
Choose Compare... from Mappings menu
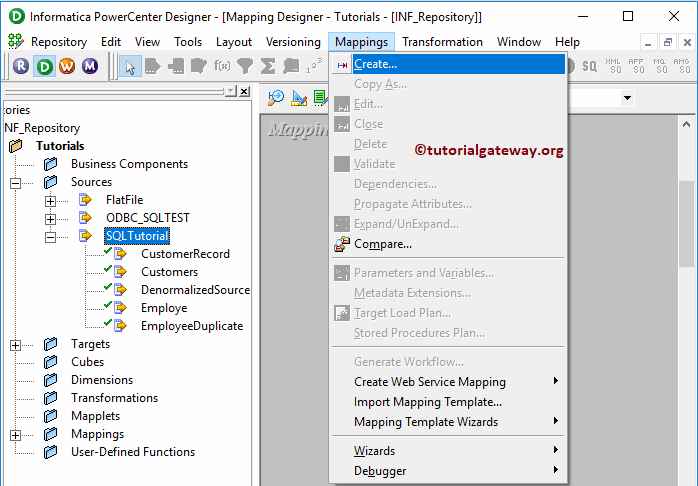tap(449, 244)
